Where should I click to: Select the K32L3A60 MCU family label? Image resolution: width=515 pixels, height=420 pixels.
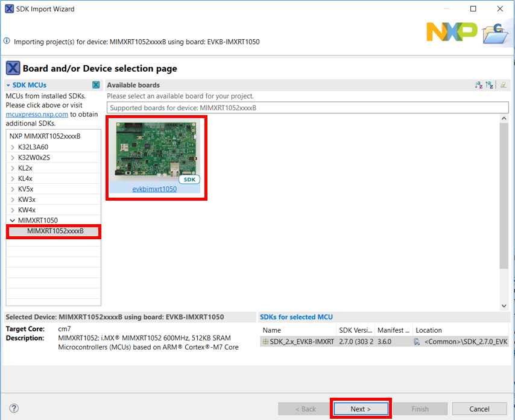pos(33,147)
